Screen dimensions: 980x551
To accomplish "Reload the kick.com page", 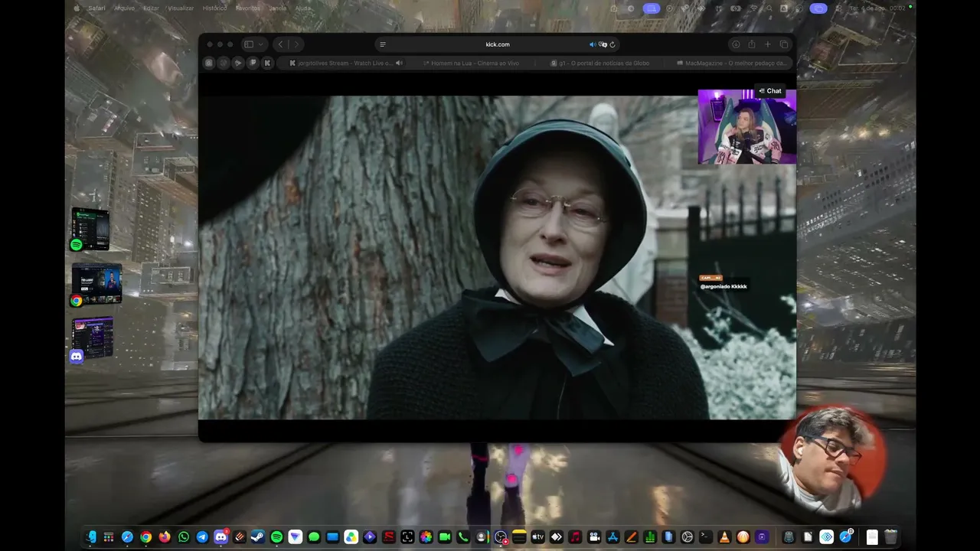I will tap(612, 44).
